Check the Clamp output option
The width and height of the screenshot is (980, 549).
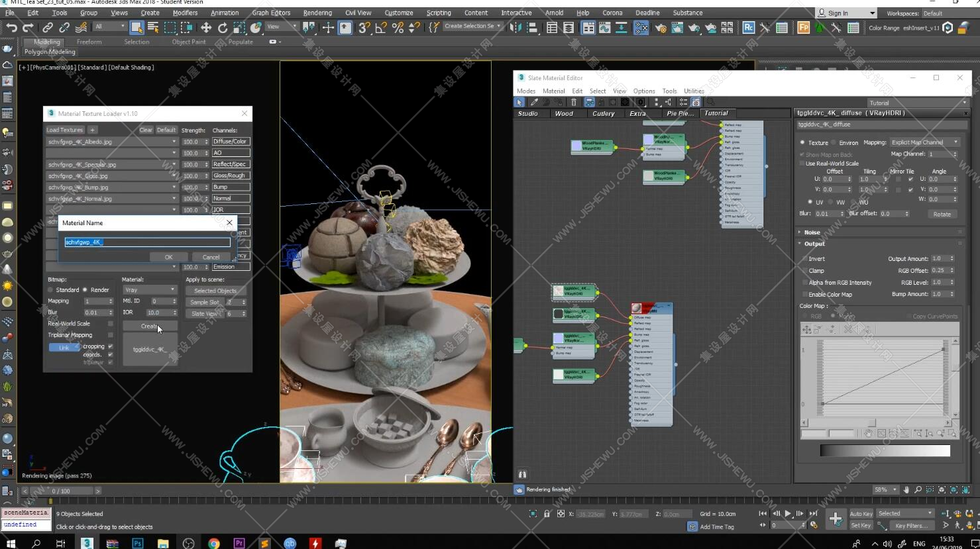[x=804, y=271]
